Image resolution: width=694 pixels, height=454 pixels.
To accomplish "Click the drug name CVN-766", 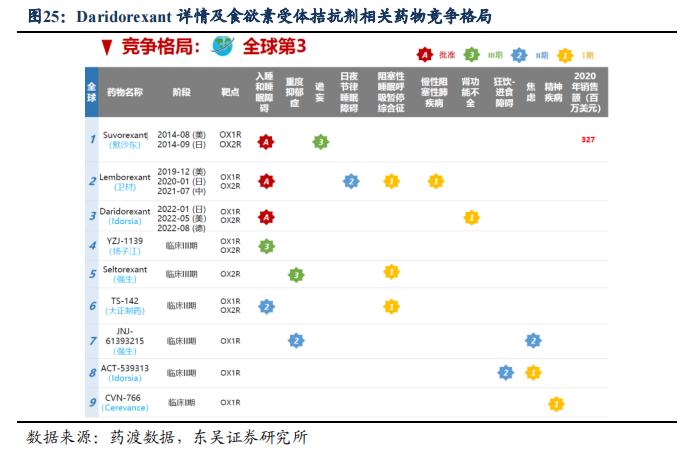I will click(x=123, y=397).
